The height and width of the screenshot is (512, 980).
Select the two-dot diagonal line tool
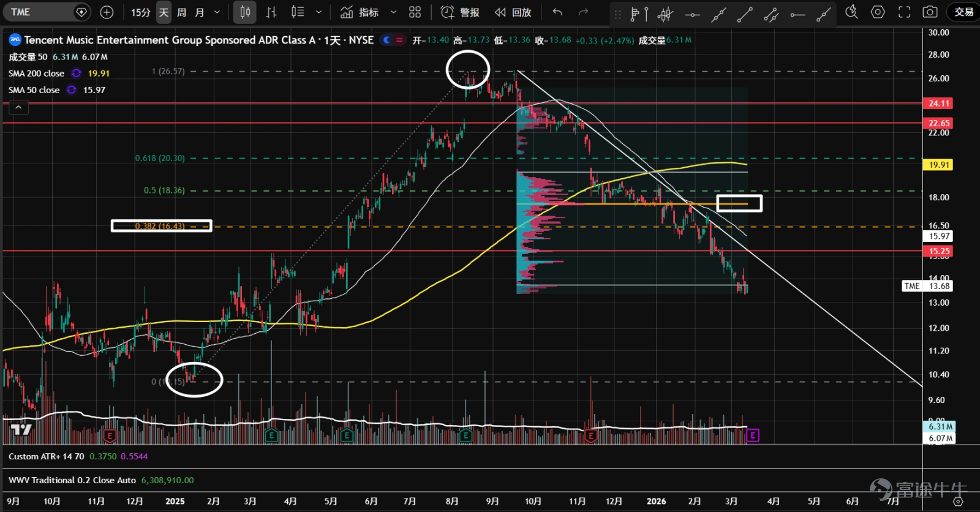coord(718,14)
